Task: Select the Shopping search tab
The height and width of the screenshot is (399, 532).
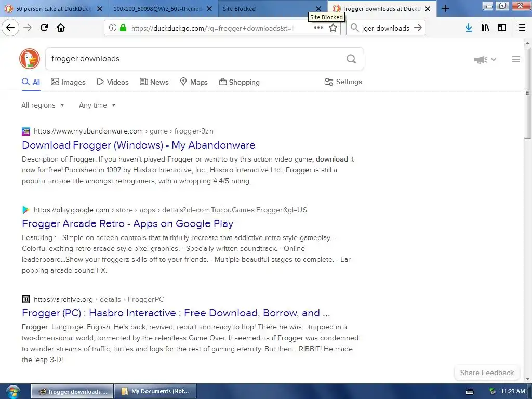Action: click(x=239, y=82)
